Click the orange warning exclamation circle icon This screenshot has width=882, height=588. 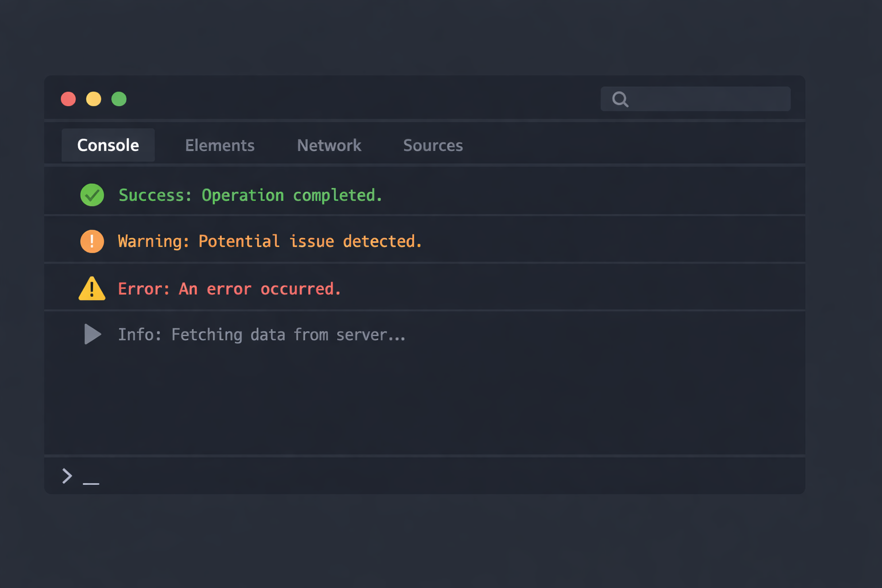tap(92, 241)
